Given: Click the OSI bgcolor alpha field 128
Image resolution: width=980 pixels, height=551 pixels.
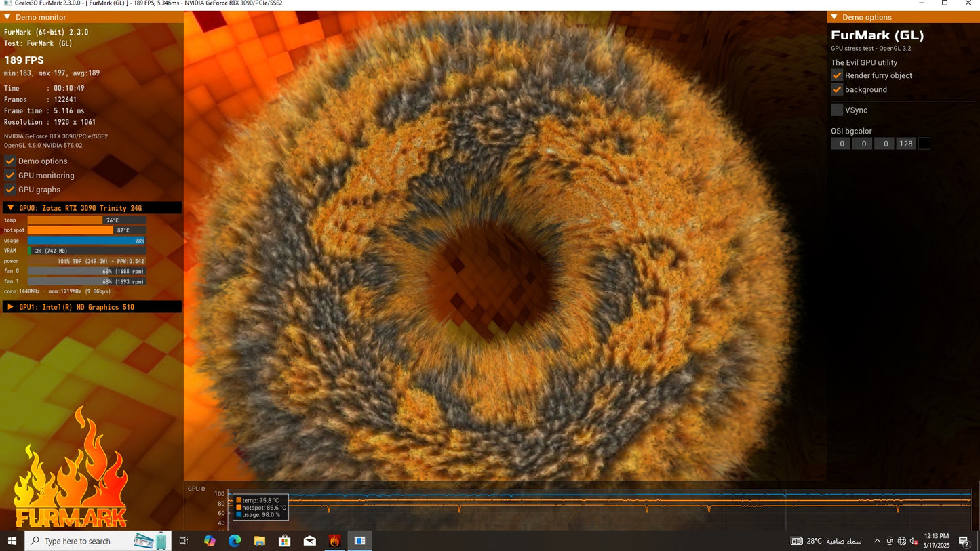Looking at the screenshot, I should (906, 144).
